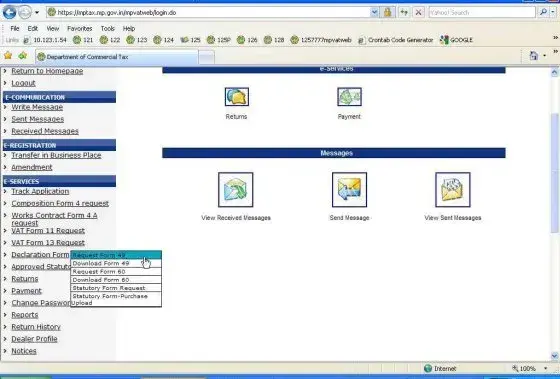Open the 10.123.1.54 links bar shortcut
The image size is (560, 379).
(45, 40)
